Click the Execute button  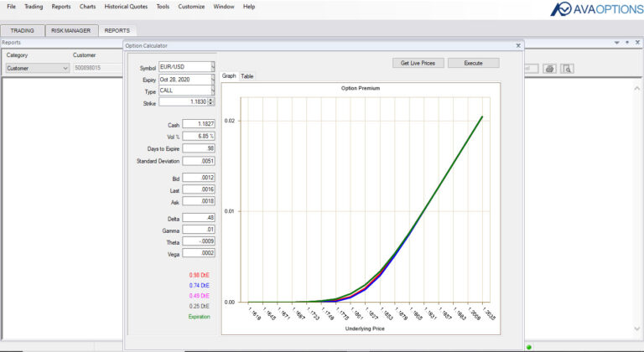point(473,63)
